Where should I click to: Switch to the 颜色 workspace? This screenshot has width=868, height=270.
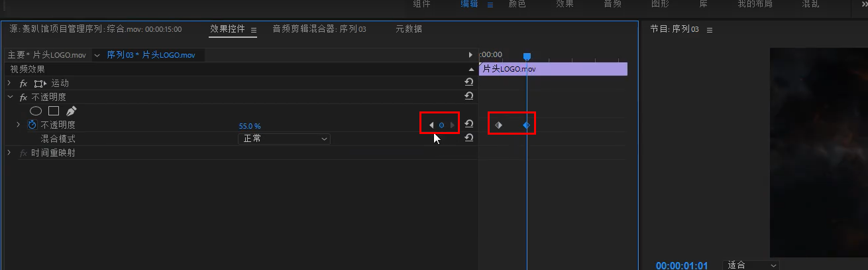517,4
